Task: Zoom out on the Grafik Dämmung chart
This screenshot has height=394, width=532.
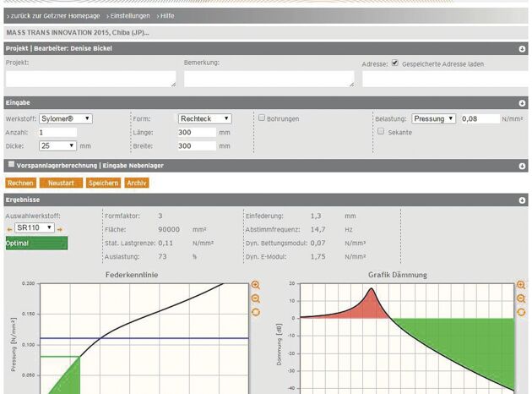Action: tap(521, 298)
